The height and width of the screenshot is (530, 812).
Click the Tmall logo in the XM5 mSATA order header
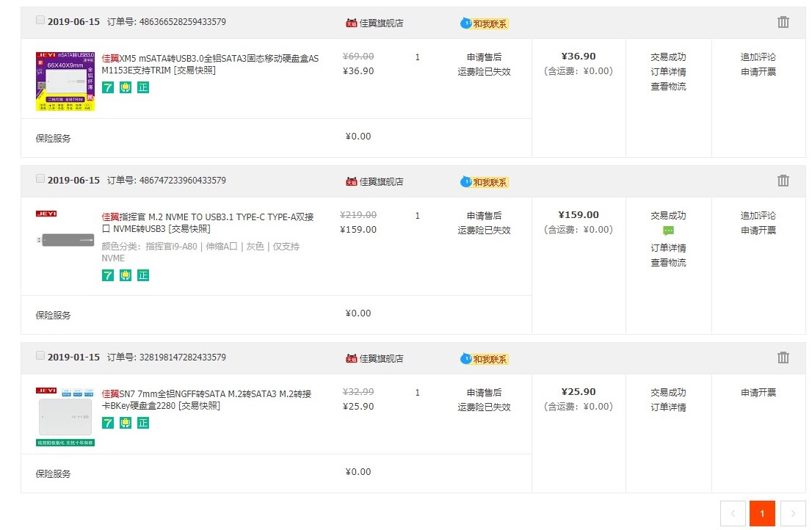352,23
